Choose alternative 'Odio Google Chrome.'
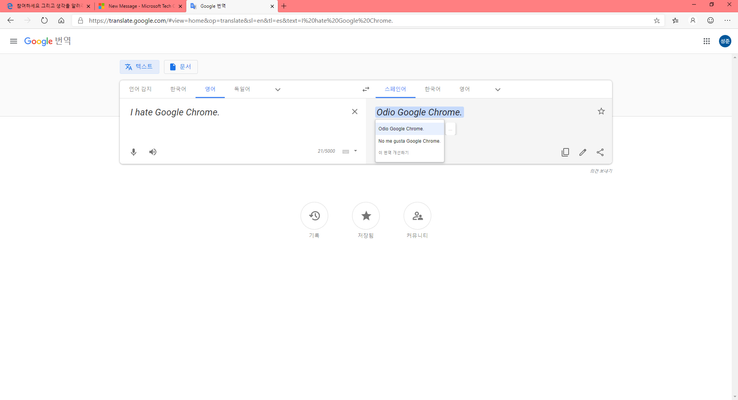The image size is (738, 400). [x=409, y=128]
